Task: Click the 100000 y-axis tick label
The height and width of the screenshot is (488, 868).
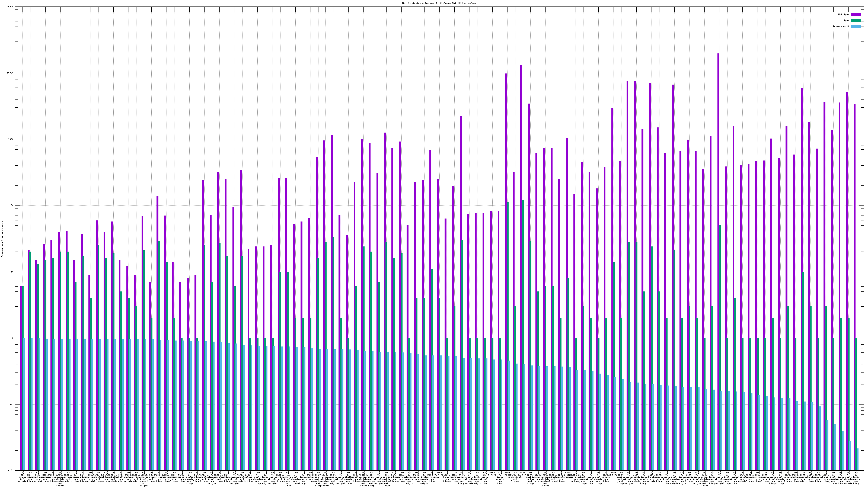Action: coord(10,7)
